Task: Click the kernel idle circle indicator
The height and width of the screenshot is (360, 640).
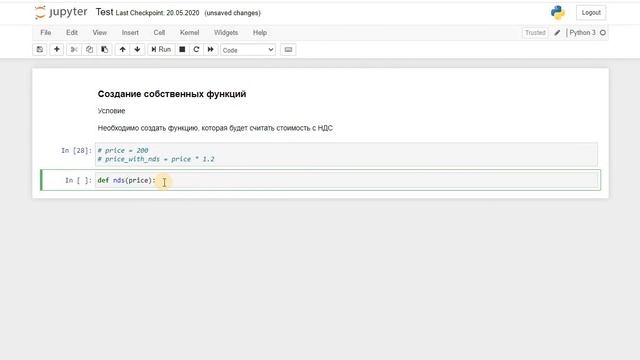Action: tap(603, 33)
